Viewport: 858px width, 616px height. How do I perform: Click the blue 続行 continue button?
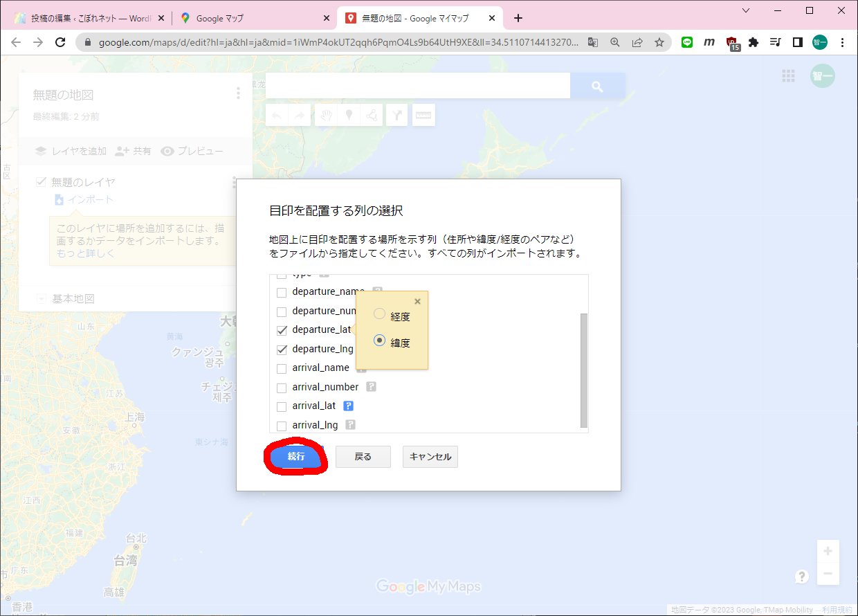click(296, 457)
